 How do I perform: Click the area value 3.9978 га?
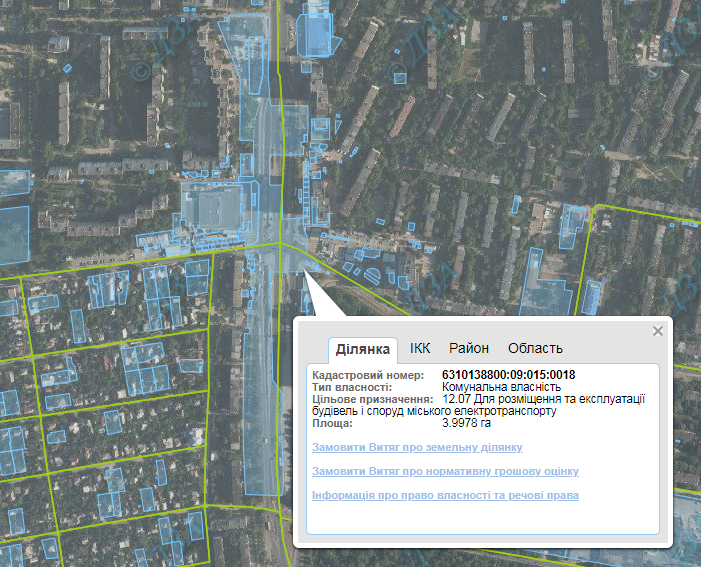pos(466,423)
